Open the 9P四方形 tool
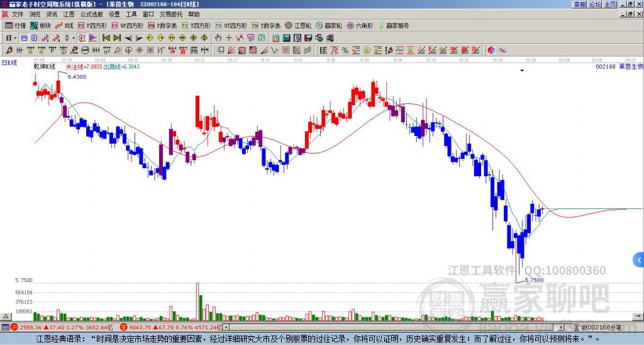644x345 pixels. coord(127,25)
